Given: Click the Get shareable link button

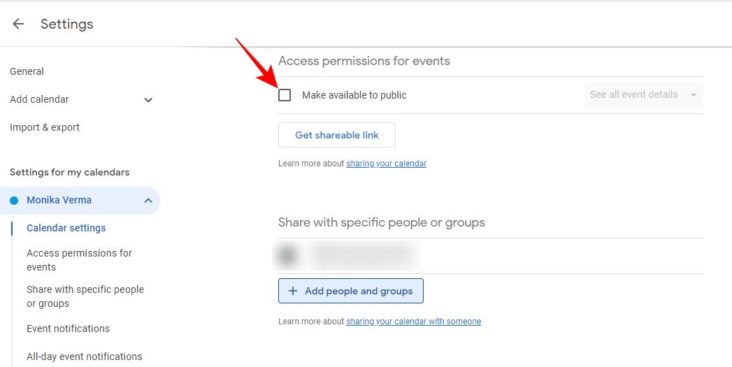Looking at the screenshot, I should click(337, 135).
